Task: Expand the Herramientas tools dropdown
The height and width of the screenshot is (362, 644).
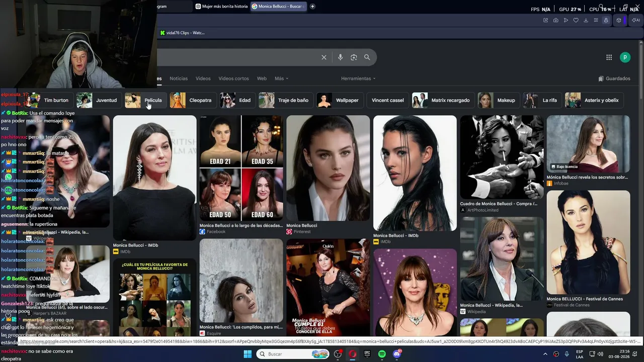Action: 358,78
